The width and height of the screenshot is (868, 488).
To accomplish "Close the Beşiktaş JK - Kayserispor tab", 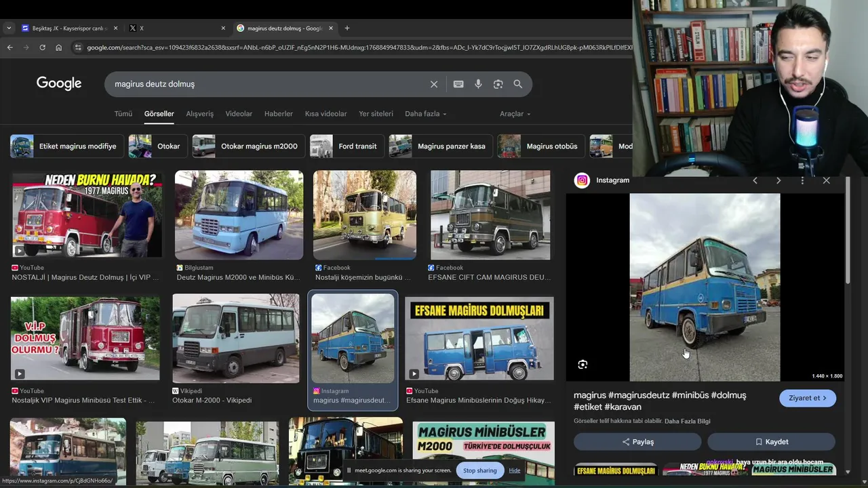I will [115, 28].
